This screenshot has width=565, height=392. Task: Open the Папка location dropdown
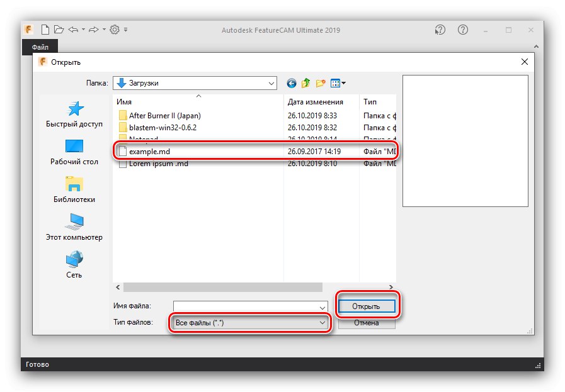(x=195, y=83)
